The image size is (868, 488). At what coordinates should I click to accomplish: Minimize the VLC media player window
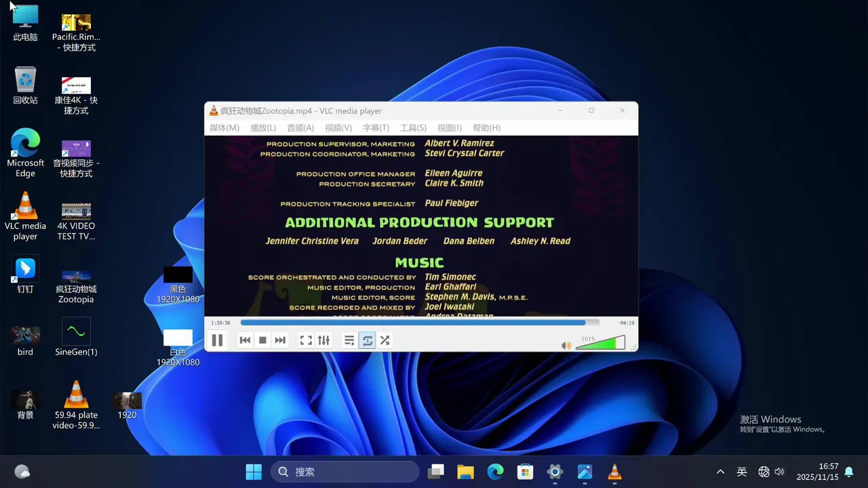(x=560, y=110)
